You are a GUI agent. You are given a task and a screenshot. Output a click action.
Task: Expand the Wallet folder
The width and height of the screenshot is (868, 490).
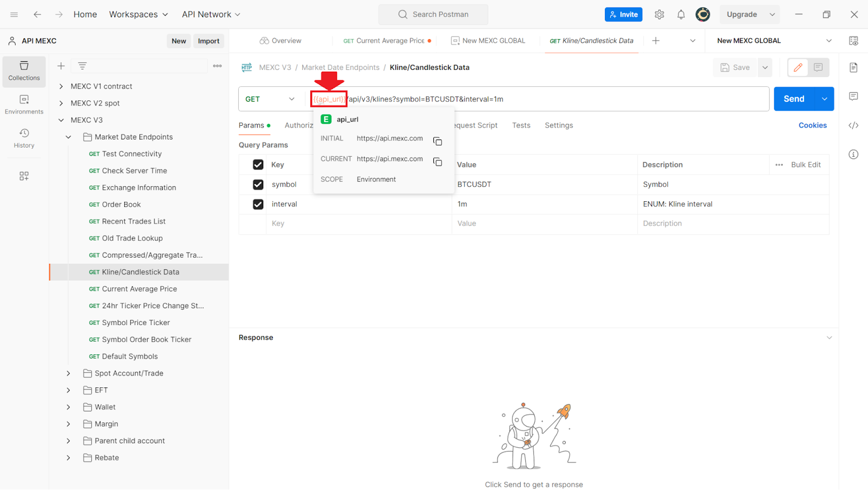coord(68,407)
